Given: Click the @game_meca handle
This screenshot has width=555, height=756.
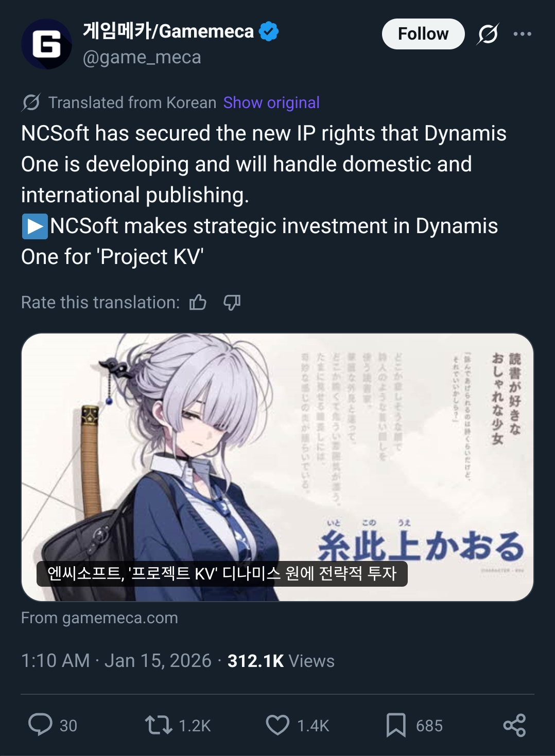Looking at the screenshot, I should tap(142, 57).
